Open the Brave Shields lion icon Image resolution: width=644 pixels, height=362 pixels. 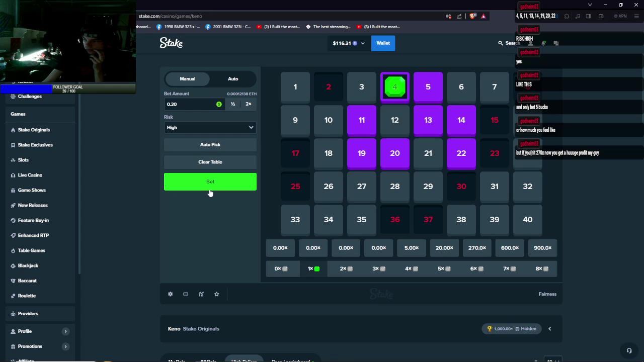click(x=472, y=16)
